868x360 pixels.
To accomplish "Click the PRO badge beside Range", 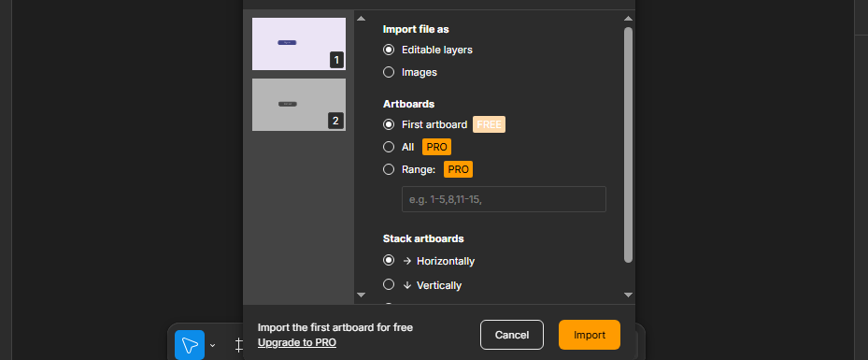I will click(x=459, y=169).
